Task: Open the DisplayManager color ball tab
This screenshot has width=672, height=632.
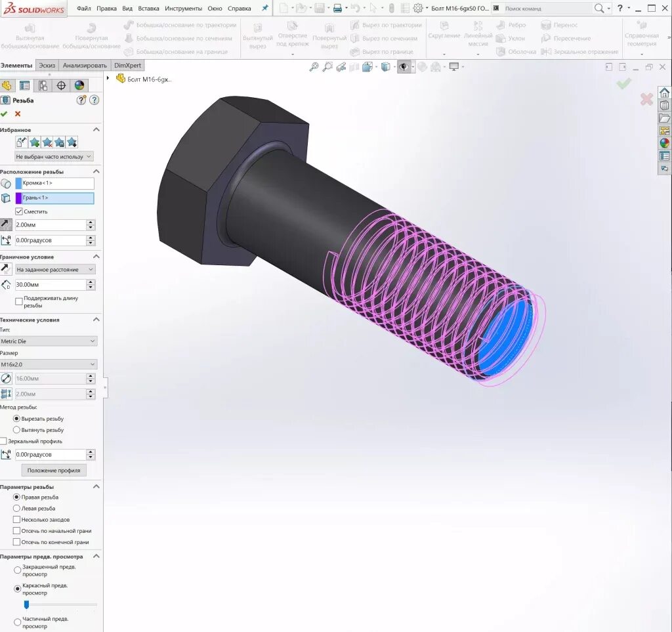Action: point(79,85)
